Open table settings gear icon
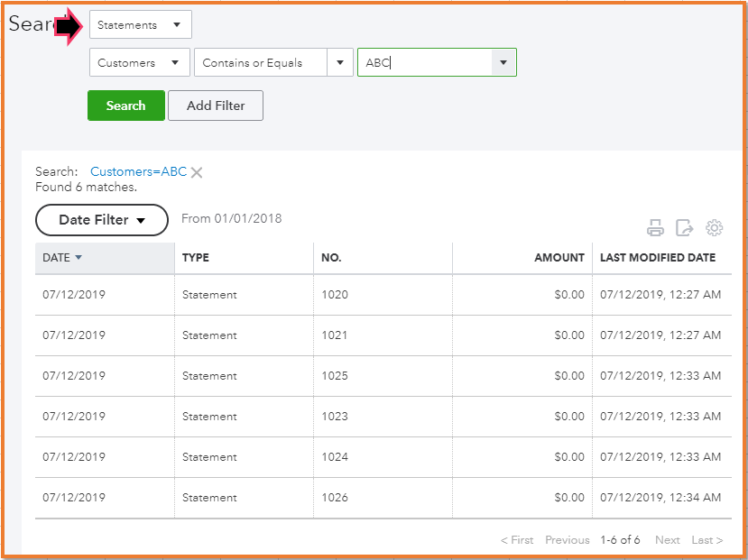Image resolution: width=748 pixels, height=560 pixels. point(714,227)
